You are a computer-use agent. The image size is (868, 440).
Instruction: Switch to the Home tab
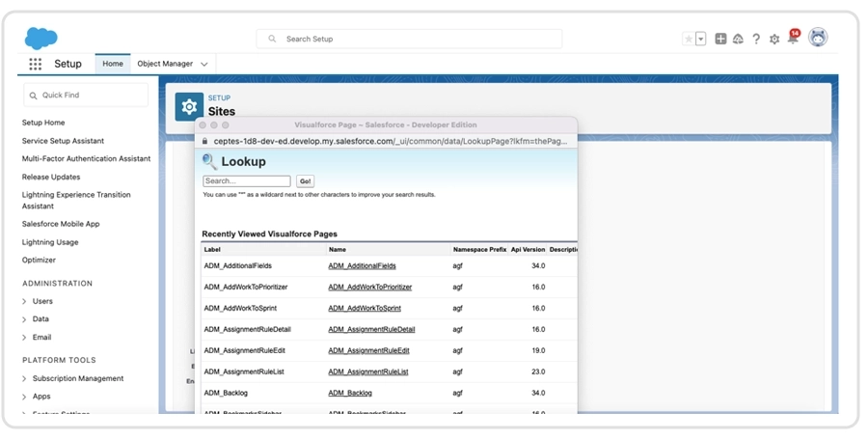tap(113, 64)
